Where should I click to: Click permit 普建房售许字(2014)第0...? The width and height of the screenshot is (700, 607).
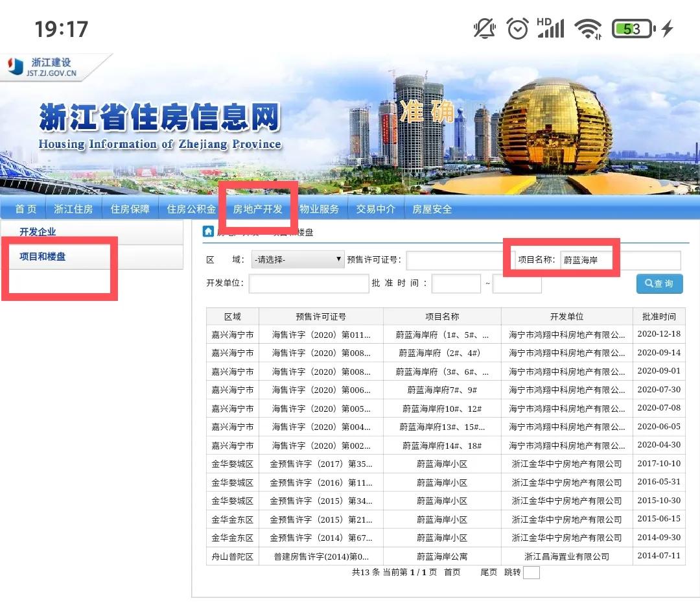coord(321,556)
